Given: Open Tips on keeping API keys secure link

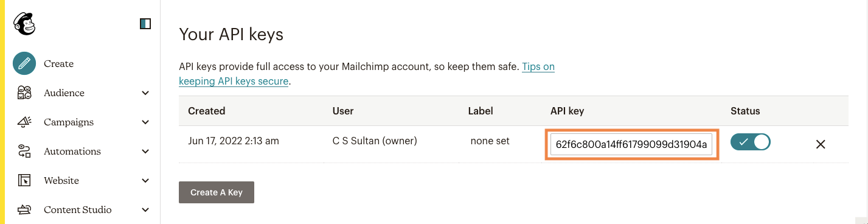Looking at the screenshot, I should [x=367, y=74].
